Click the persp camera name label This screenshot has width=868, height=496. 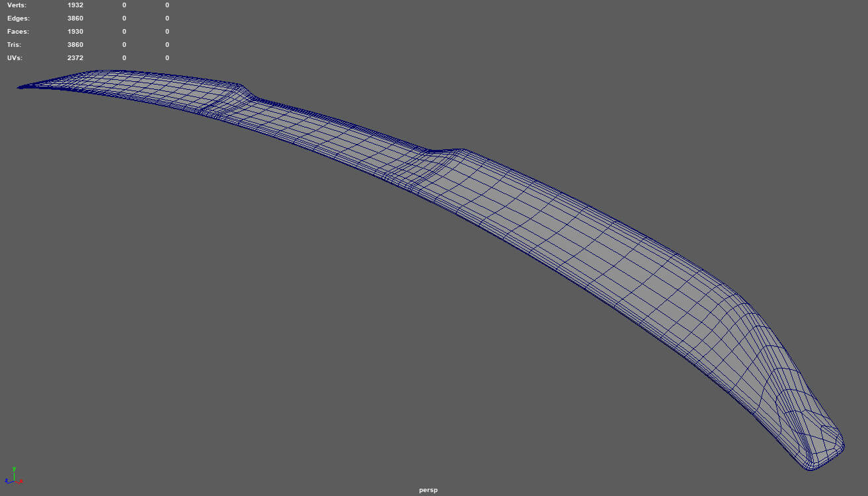tap(428, 490)
